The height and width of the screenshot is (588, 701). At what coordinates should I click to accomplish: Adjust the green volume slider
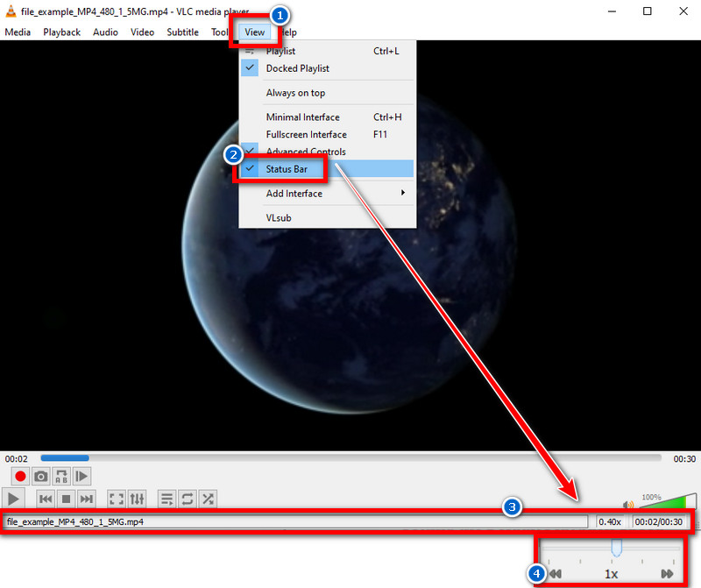tap(668, 502)
